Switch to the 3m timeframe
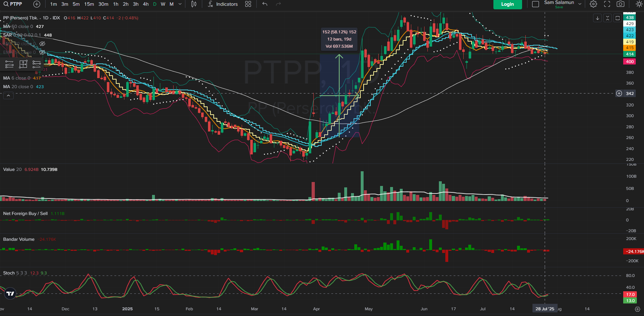Image resolution: width=644 pixels, height=316 pixels. 65,4
